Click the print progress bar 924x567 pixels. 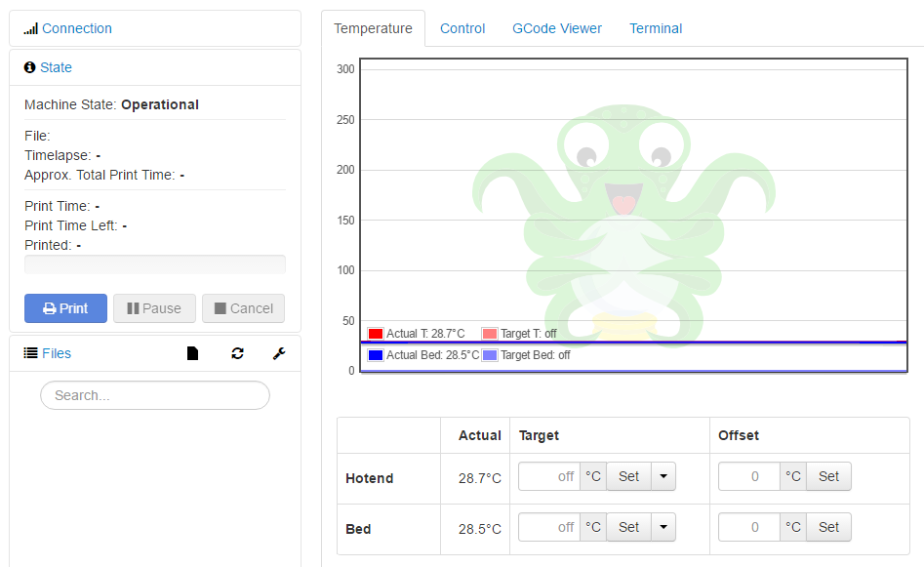[155, 264]
